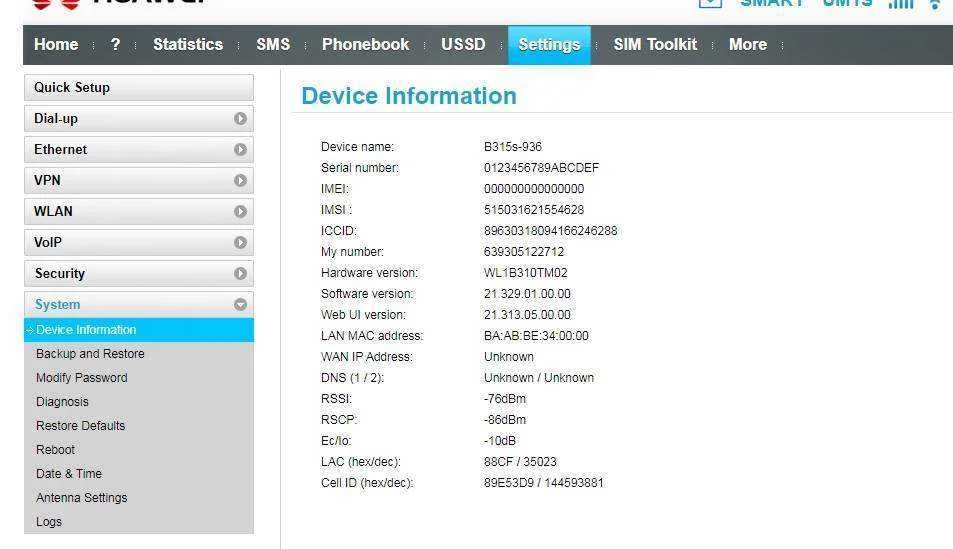The width and height of the screenshot is (953, 549).
Task: Open Date & Time settings
Action: [x=69, y=474]
